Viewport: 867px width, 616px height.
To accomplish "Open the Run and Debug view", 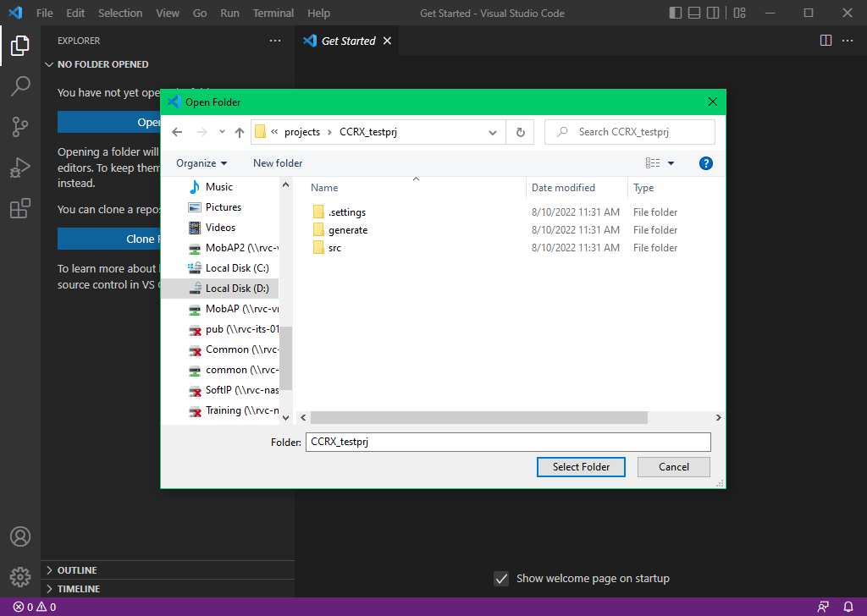I will pos(20,168).
